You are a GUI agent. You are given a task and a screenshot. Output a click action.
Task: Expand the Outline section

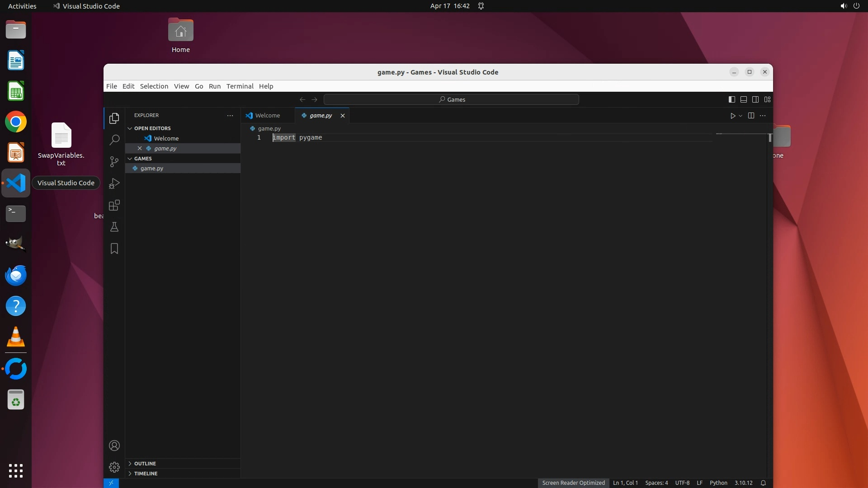pyautogui.click(x=145, y=464)
